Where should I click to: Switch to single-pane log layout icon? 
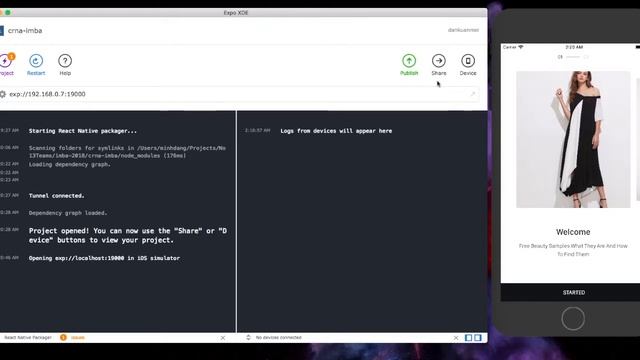pyautogui.click(x=469, y=338)
